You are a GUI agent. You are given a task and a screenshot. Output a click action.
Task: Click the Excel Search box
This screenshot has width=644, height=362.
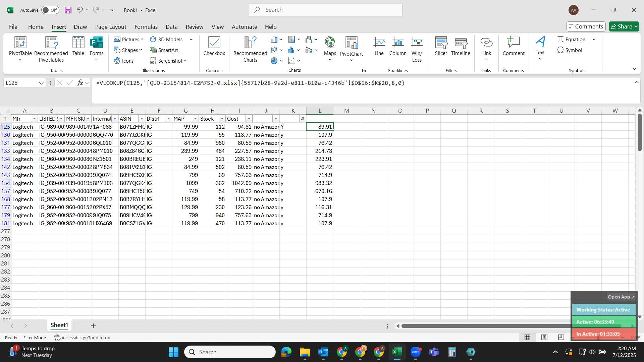tap(325, 10)
